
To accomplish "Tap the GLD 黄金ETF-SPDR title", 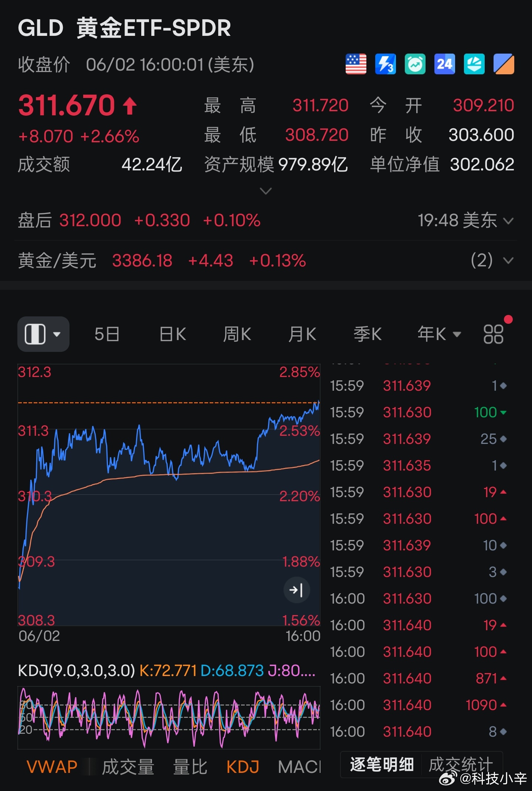I will point(124,28).
